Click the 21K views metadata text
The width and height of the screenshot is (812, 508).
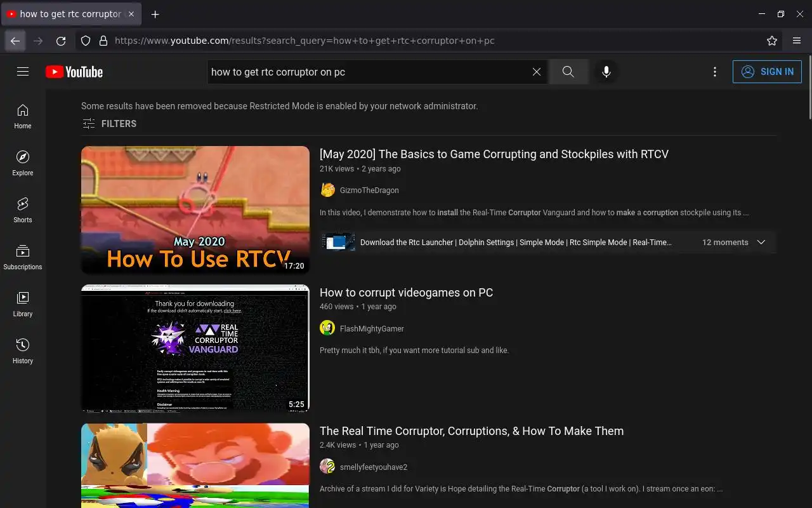point(337,169)
